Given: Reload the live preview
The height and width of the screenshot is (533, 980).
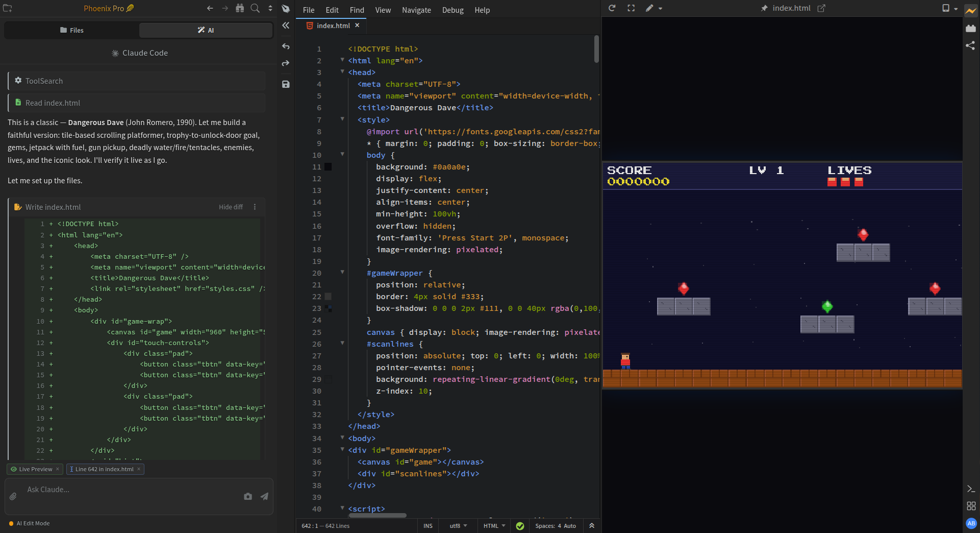Looking at the screenshot, I should 612,8.
